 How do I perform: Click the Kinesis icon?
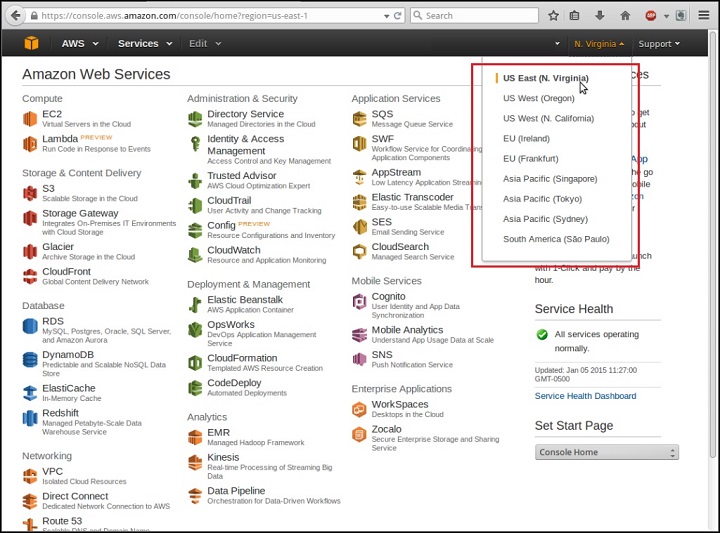(195, 462)
